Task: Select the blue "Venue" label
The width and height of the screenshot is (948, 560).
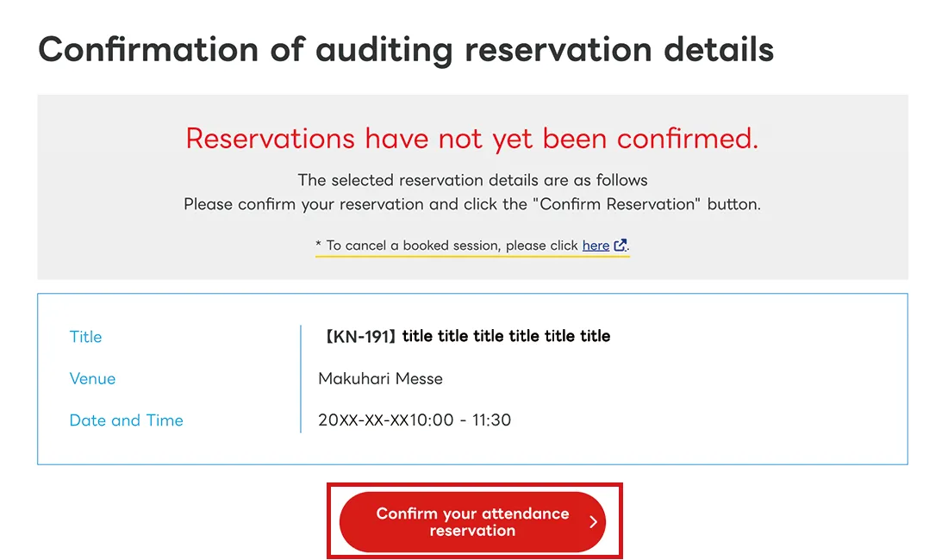Action: point(92,378)
